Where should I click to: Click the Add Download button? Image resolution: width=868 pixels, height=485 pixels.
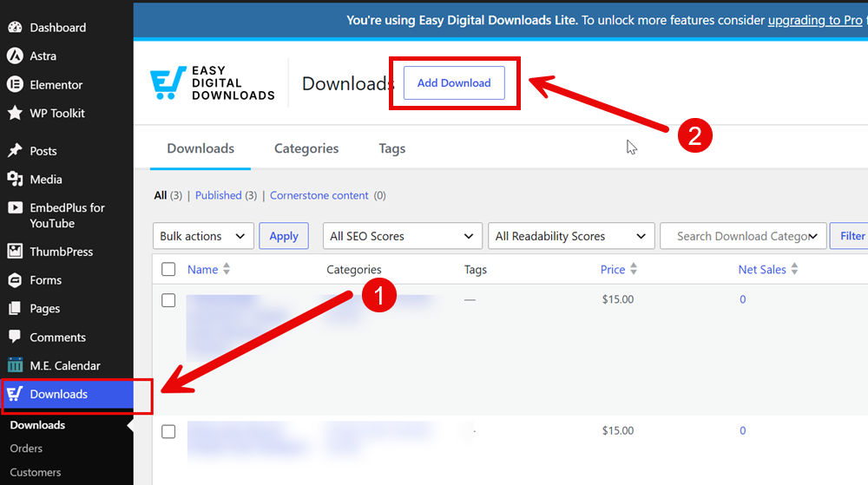454,83
